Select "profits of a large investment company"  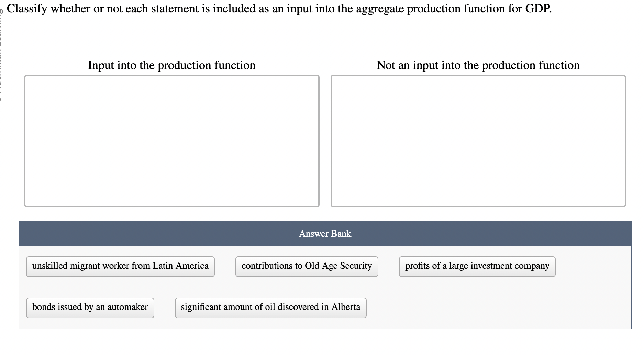pyautogui.click(x=477, y=266)
